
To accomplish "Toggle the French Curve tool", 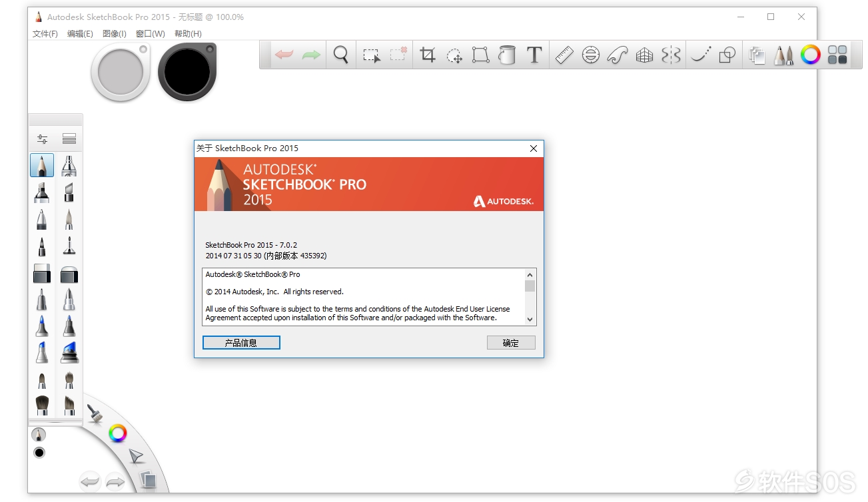I will 618,55.
